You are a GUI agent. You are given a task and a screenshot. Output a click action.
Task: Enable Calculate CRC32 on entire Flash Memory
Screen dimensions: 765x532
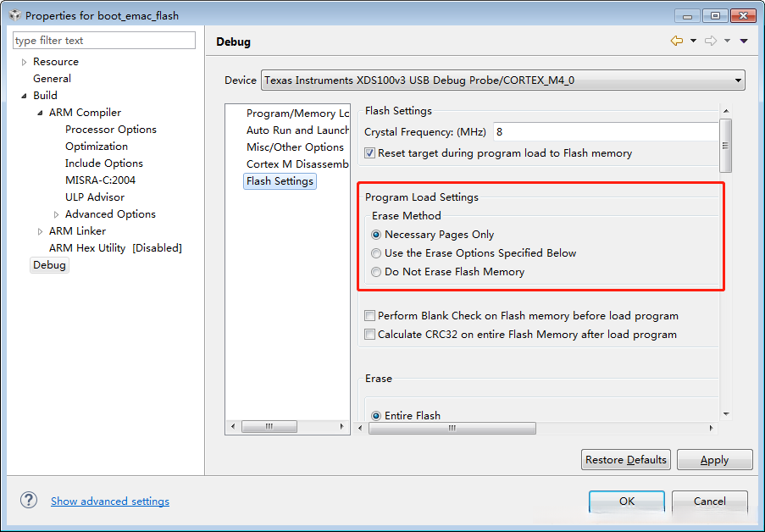click(x=370, y=335)
